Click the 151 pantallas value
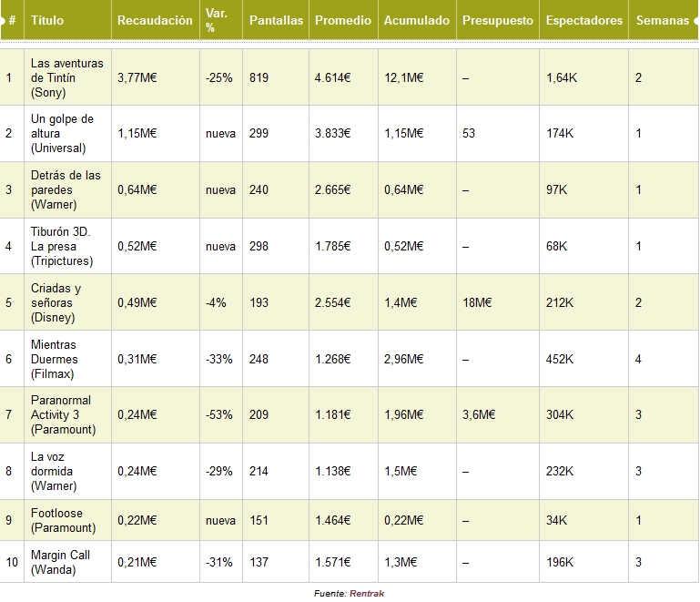The width and height of the screenshot is (700, 602). [259, 520]
